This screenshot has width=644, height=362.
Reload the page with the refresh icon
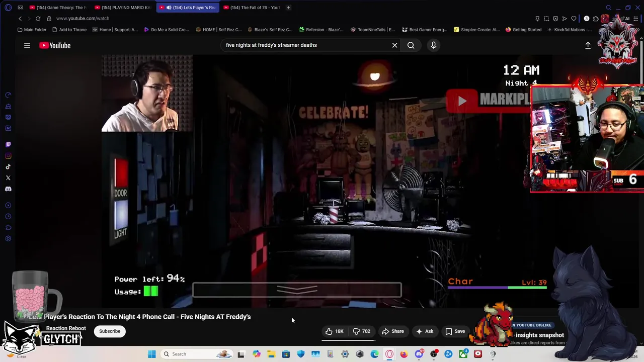38,19
